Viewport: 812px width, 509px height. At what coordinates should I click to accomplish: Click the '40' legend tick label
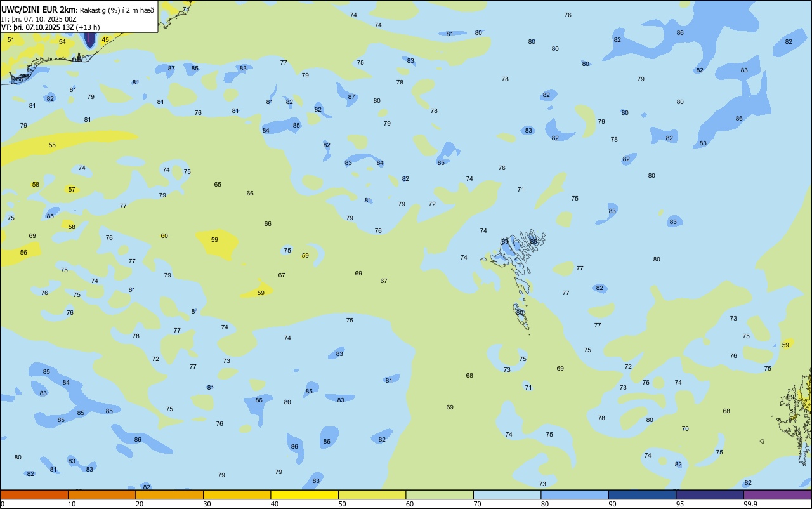[275, 504]
